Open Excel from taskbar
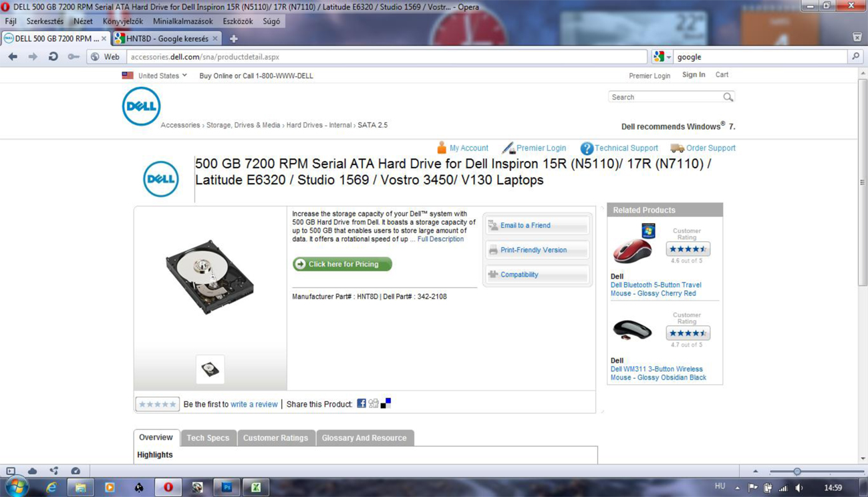The width and height of the screenshot is (868, 497). (x=256, y=488)
